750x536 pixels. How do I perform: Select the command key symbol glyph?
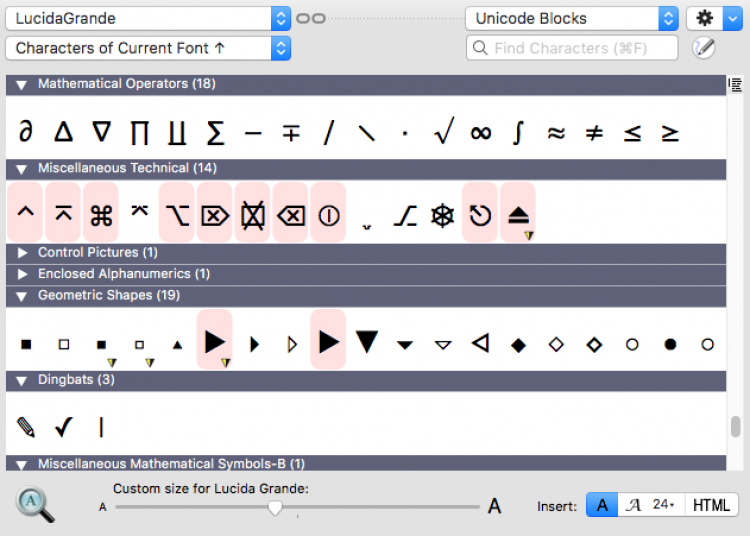click(100, 215)
